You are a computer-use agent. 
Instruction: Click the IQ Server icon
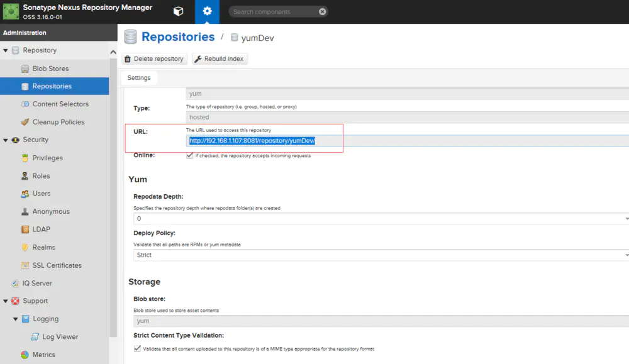click(15, 284)
